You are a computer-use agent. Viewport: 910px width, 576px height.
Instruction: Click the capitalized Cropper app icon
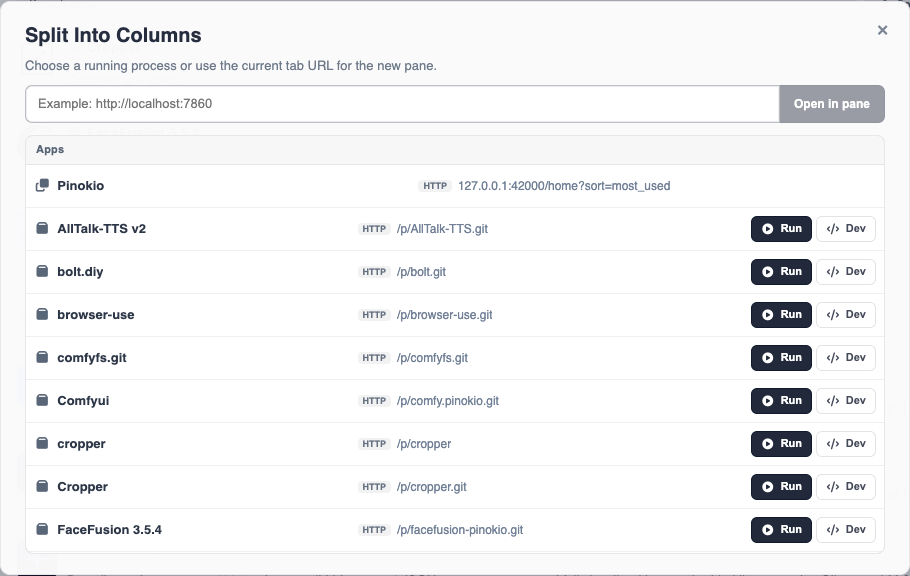click(42, 486)
